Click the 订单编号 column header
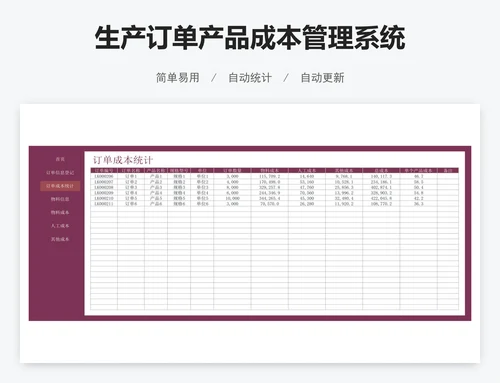Image resolution: width=500 pixels, height=383 pixels. [104, 171]
